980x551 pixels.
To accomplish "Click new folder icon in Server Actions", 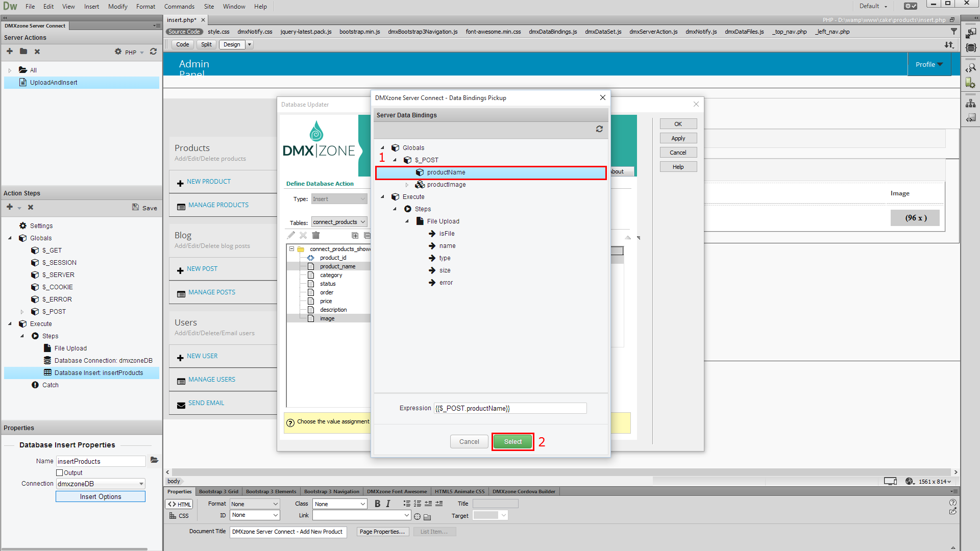I will click(x=23, y=52).
